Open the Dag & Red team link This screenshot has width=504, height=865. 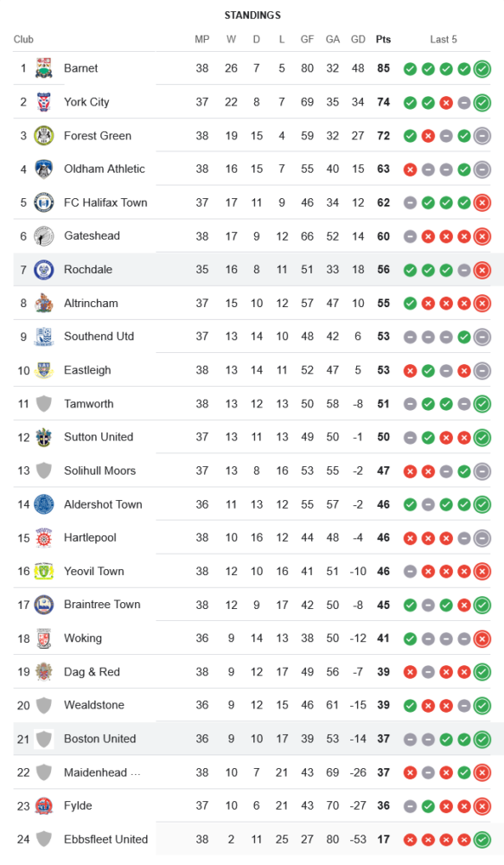(92, 672)
